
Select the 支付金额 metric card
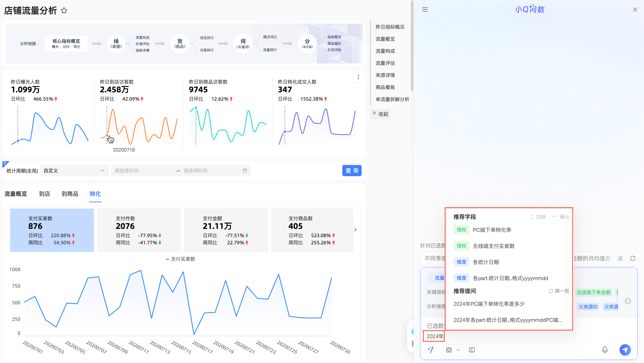click(226, 230)
